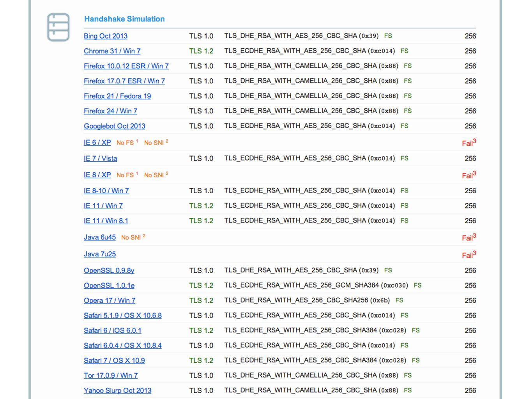Image resolution: width=532 pixels, height=399 pixels.
Task: Click the cipher suite in Opera 17 row
Action: [307, 300]
